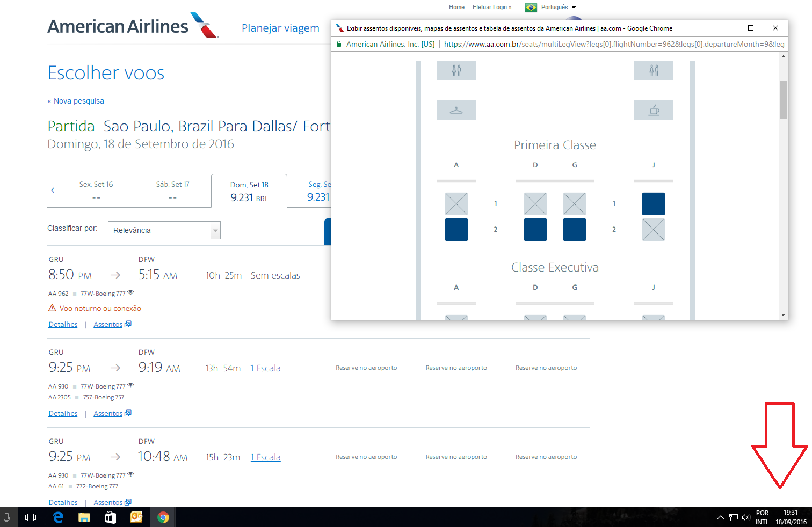Click Nova pesquisa link

point(76,101)
